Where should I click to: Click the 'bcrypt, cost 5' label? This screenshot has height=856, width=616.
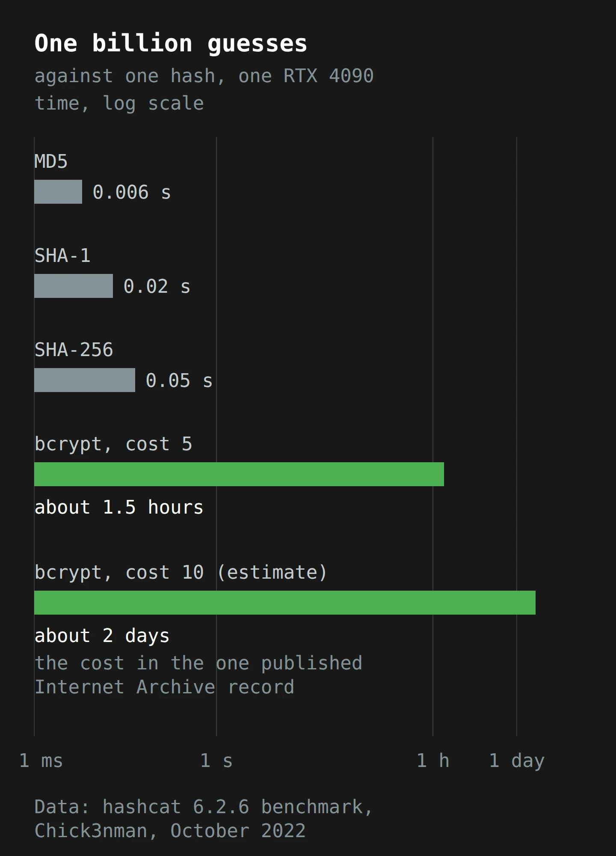113,444
